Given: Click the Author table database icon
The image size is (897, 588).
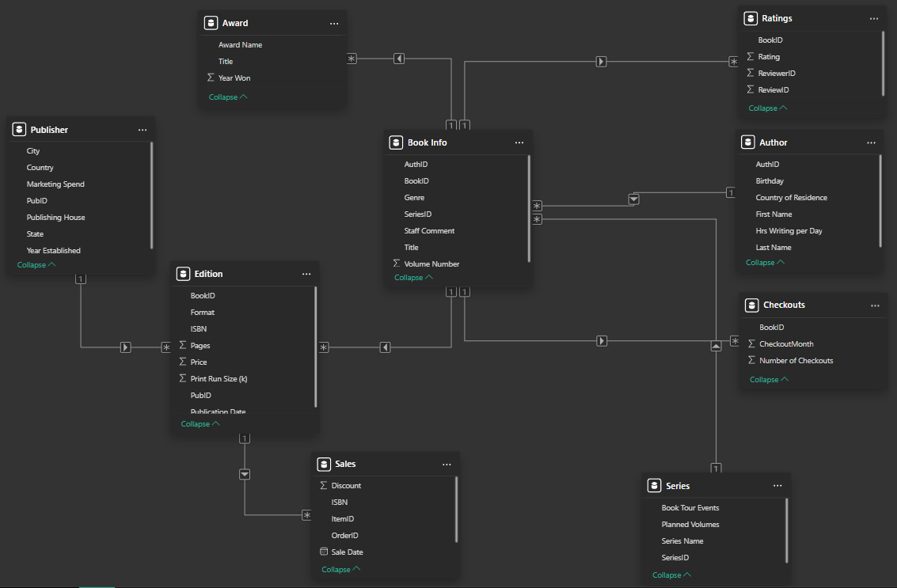Looking at the screenshot, I should pyautogui.click(x=747, y=142).
